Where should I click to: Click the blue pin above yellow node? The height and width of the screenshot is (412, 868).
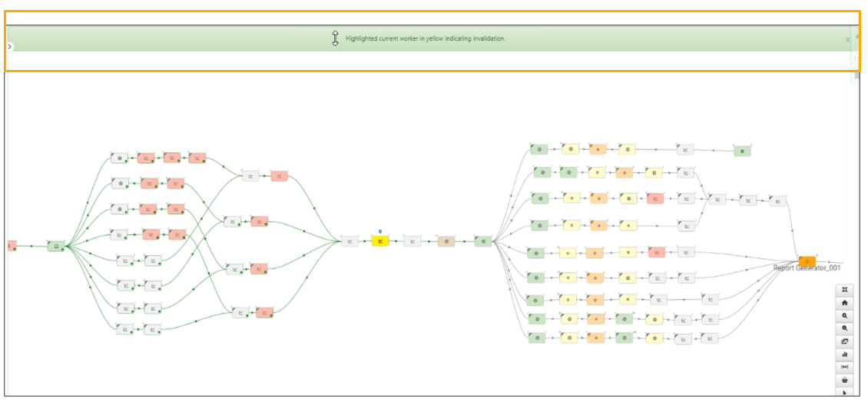379,231
